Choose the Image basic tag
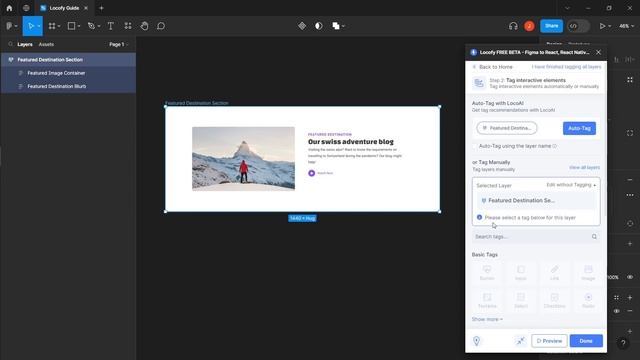Viewport: 640px width, 360px height. 588,273
